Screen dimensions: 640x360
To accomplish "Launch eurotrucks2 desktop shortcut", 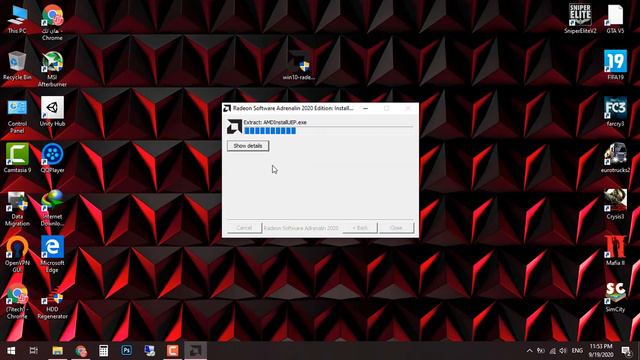I will click(615, 158).
